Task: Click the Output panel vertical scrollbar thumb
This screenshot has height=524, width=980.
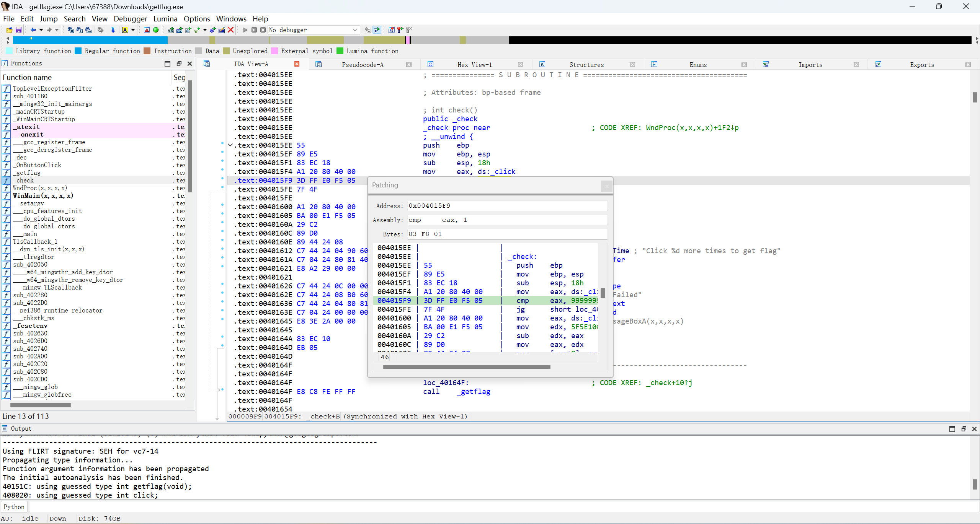Action: [974, 484]
